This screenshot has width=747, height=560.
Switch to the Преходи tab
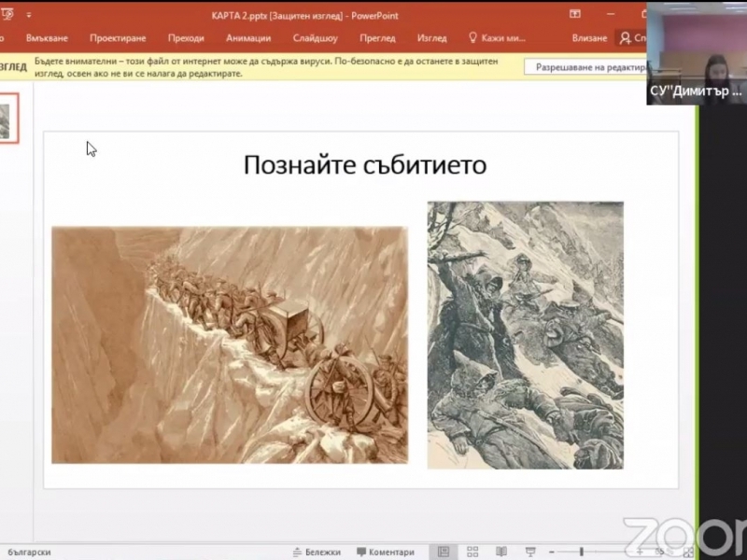186,38
